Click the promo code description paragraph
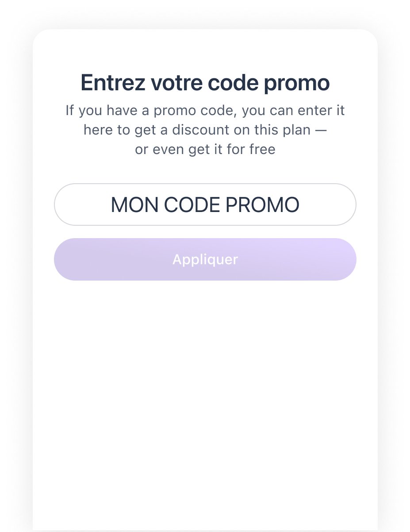410x532 pixels. coord(205,130)
